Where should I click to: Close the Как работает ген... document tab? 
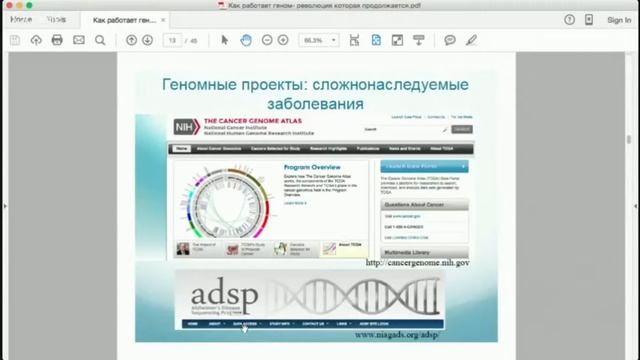(x=163, y=20)
